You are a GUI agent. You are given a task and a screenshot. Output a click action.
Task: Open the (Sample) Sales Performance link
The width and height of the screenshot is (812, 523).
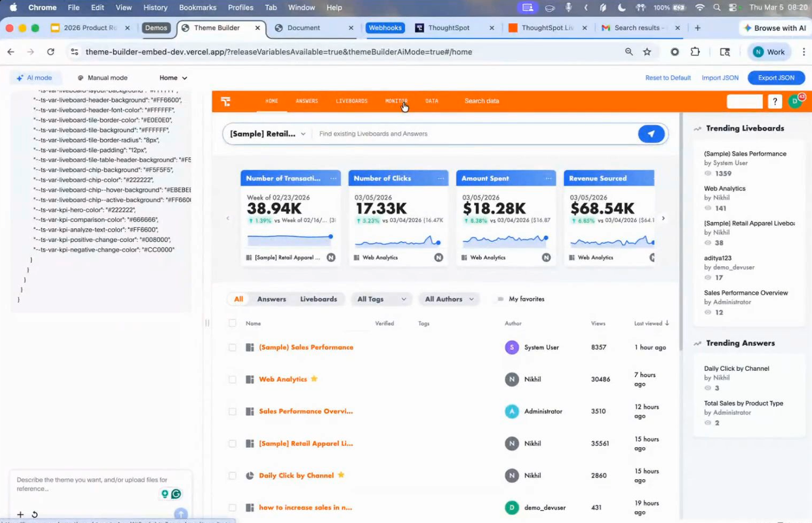306,347
